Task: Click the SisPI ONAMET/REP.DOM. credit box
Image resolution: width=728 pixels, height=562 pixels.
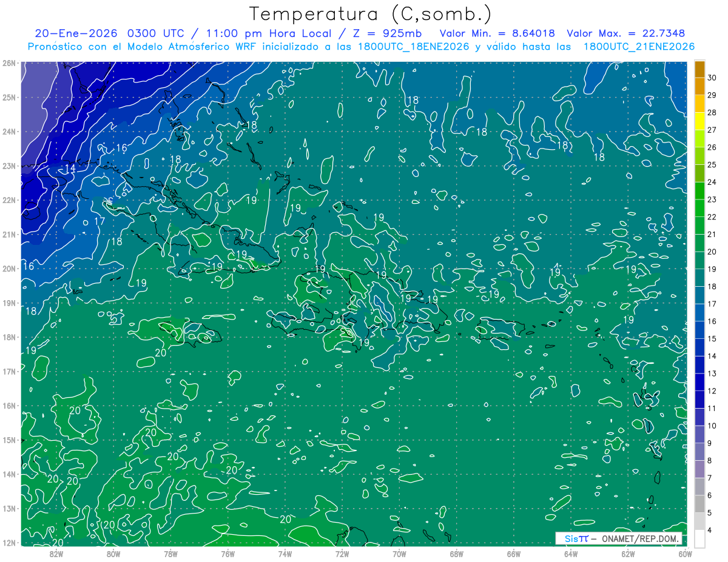Action: (x=619, y=538)
